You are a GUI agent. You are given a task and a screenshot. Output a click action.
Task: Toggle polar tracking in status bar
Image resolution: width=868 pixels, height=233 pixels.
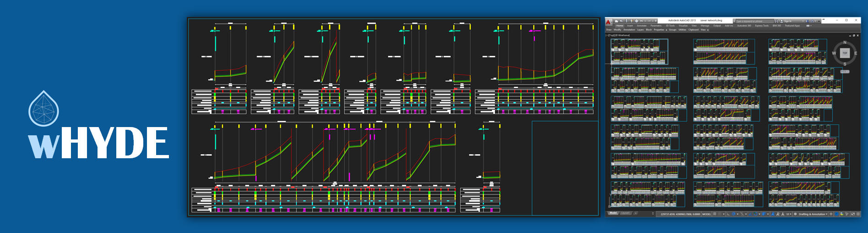click(734, 214)
